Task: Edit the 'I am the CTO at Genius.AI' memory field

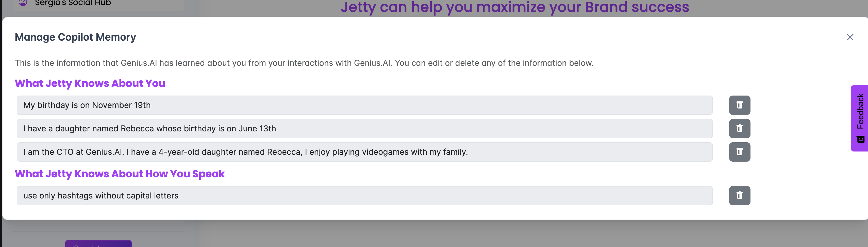Action: click(x=365, y=152)
